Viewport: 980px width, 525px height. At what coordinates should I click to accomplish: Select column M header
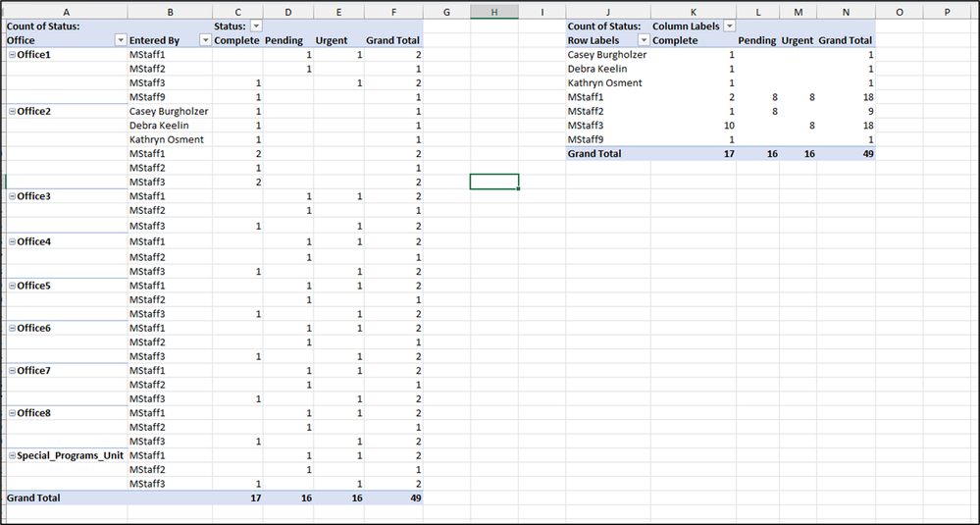click(798, 11)
